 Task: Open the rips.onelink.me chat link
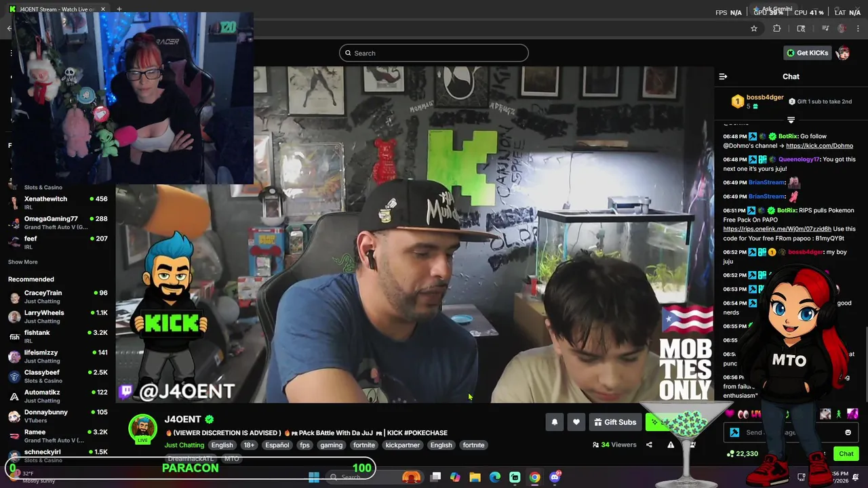[777, 229]
